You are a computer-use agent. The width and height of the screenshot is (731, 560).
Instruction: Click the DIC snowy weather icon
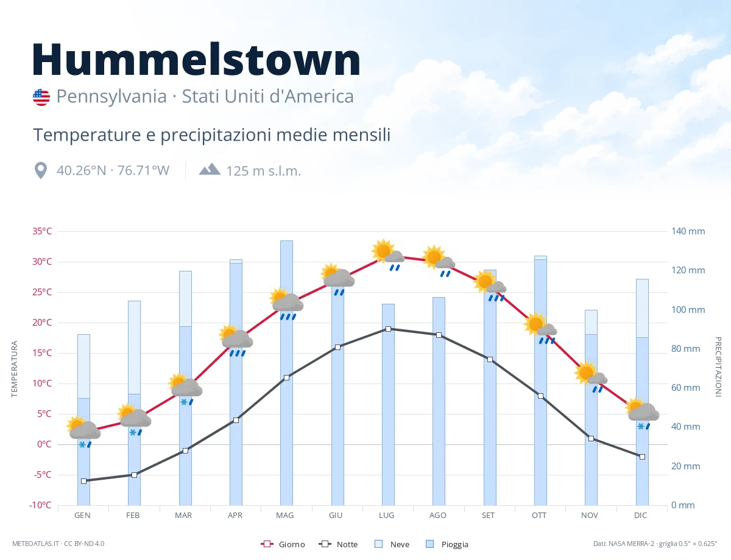coord(642,415)
